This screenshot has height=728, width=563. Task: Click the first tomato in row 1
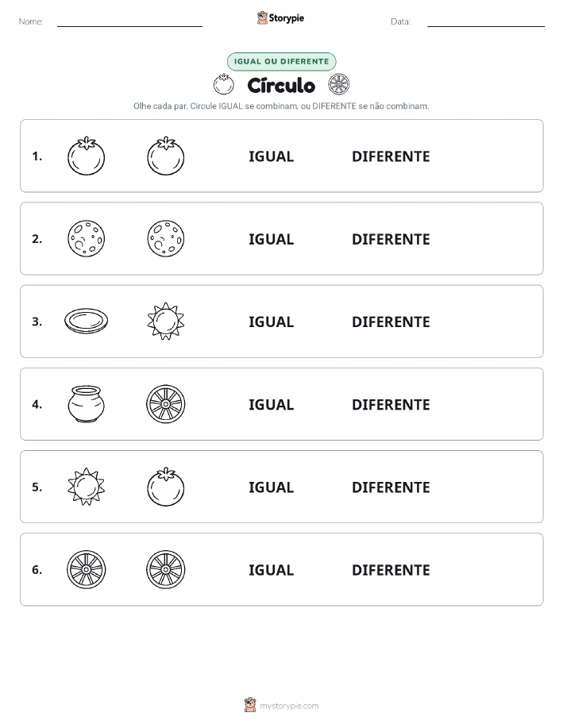point(86,156)
